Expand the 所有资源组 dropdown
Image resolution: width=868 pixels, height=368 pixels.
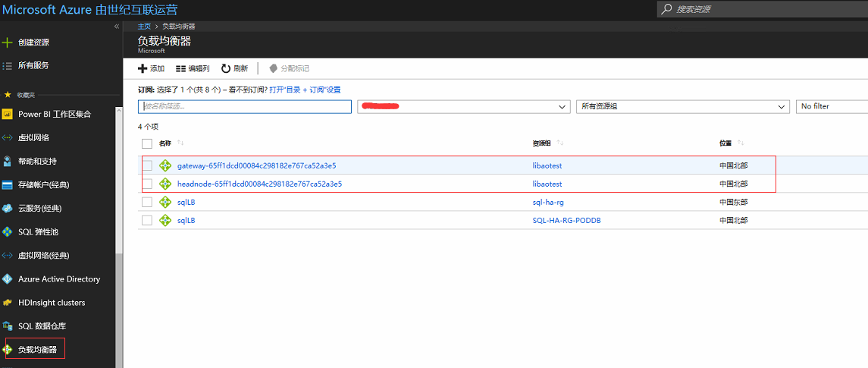pyautogui.click(x=682, y=107)
